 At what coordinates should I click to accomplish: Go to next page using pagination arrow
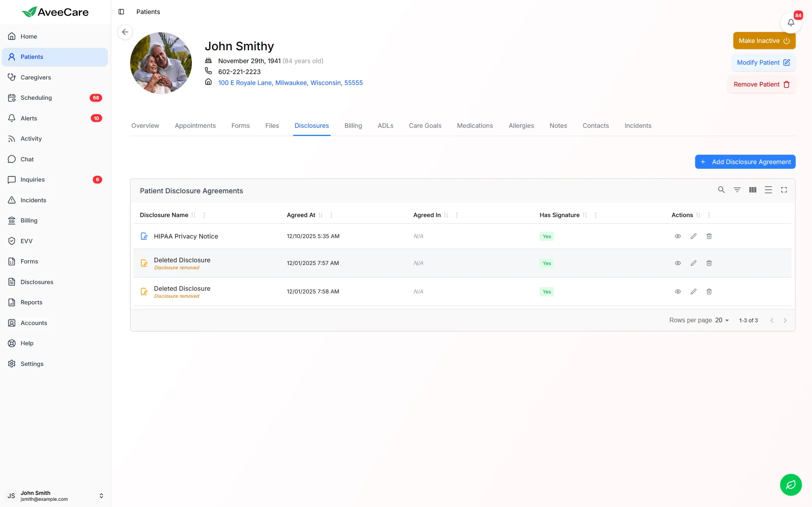click(x=785, y=320)
